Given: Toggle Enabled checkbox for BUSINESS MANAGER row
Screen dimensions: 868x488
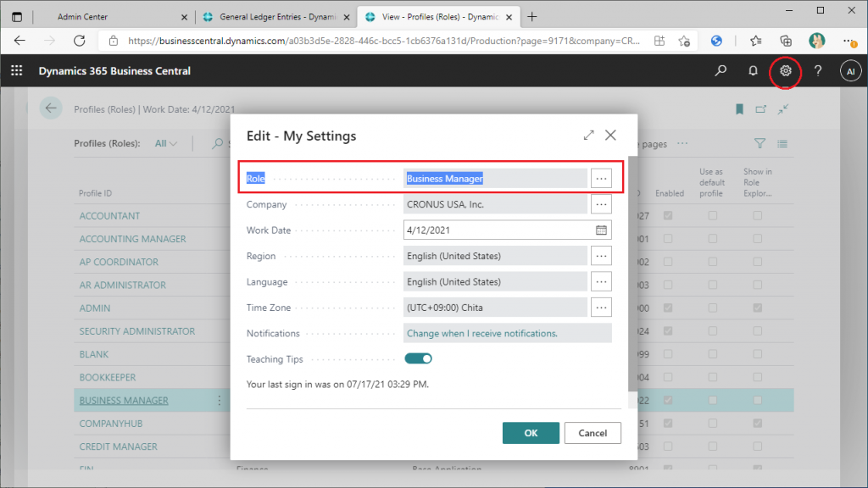Looking at the screenshot, I should pos(668,400).
